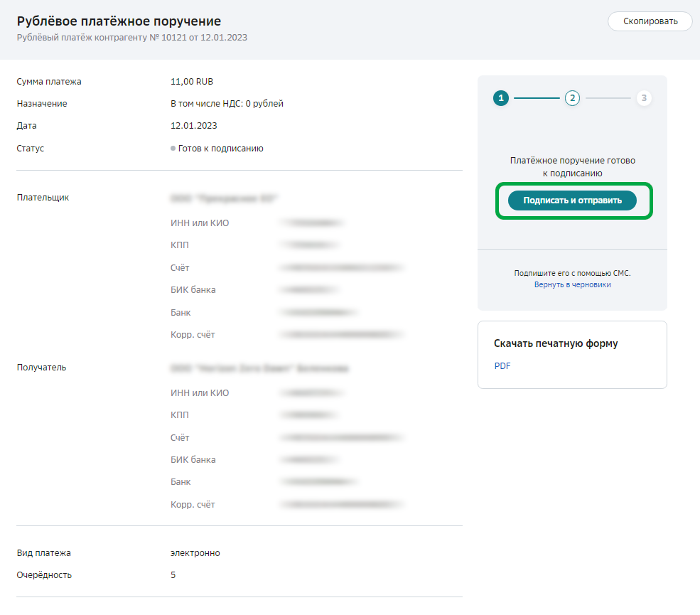700x615 pixels.
Task: Click the электронно payment type value
Action: (x=195, y=553)
